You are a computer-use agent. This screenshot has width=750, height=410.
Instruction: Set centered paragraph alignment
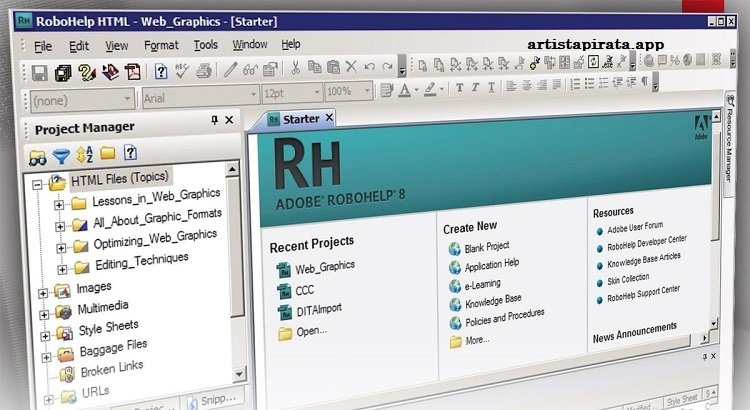tap(527, 86)
